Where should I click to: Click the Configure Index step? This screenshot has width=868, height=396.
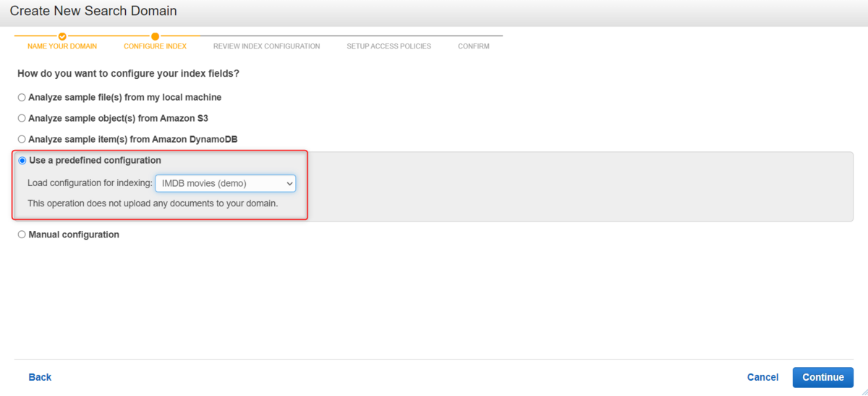click(x=155, y=46)
